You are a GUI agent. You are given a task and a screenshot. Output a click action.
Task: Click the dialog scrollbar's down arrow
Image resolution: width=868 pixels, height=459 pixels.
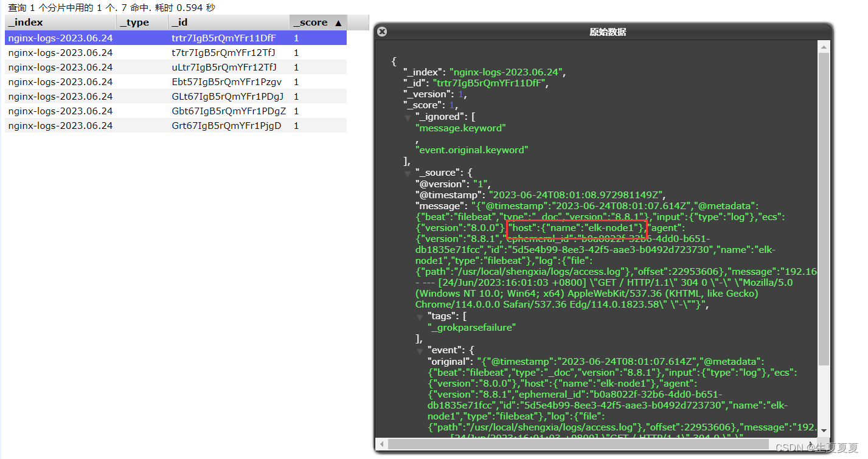[x=824, y=430]
